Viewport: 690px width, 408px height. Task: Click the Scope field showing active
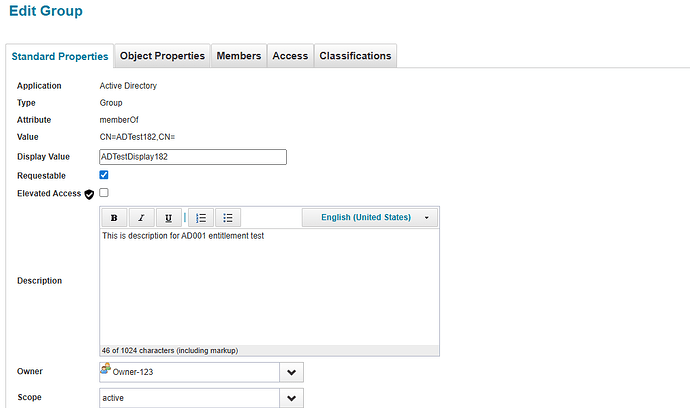click(189, 398)
